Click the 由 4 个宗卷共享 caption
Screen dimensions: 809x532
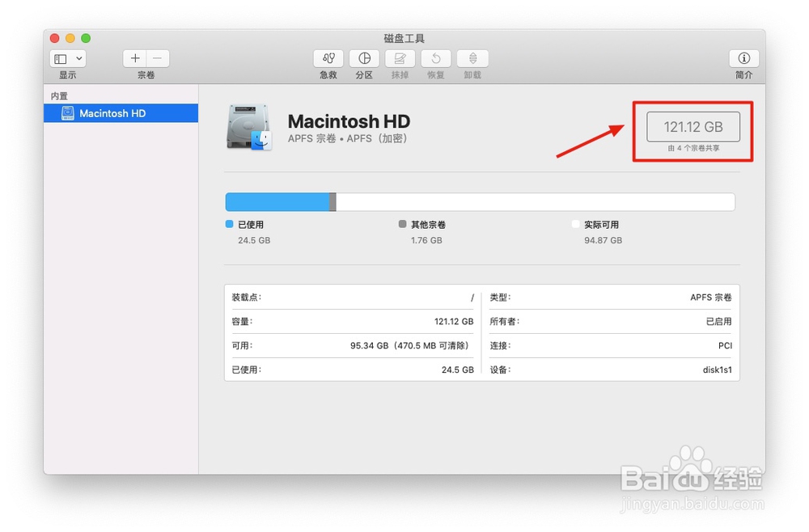point(693,148)
